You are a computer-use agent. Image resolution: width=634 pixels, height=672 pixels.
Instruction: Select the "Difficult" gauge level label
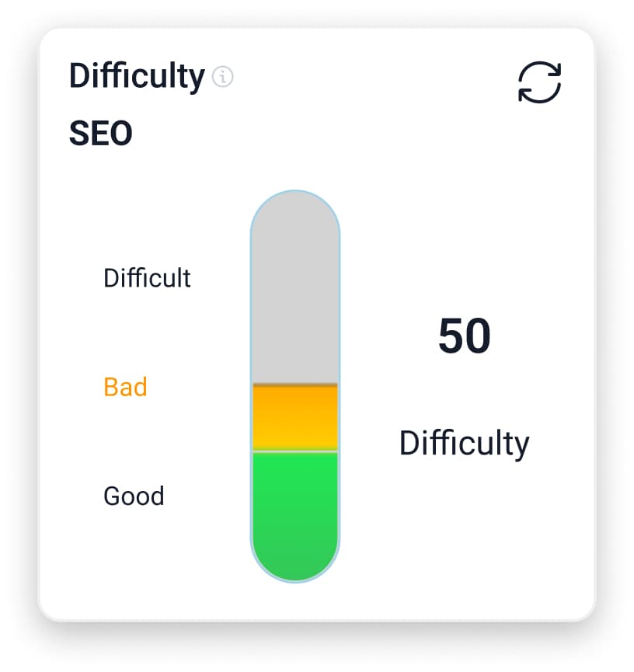click(x=147, y=277)
